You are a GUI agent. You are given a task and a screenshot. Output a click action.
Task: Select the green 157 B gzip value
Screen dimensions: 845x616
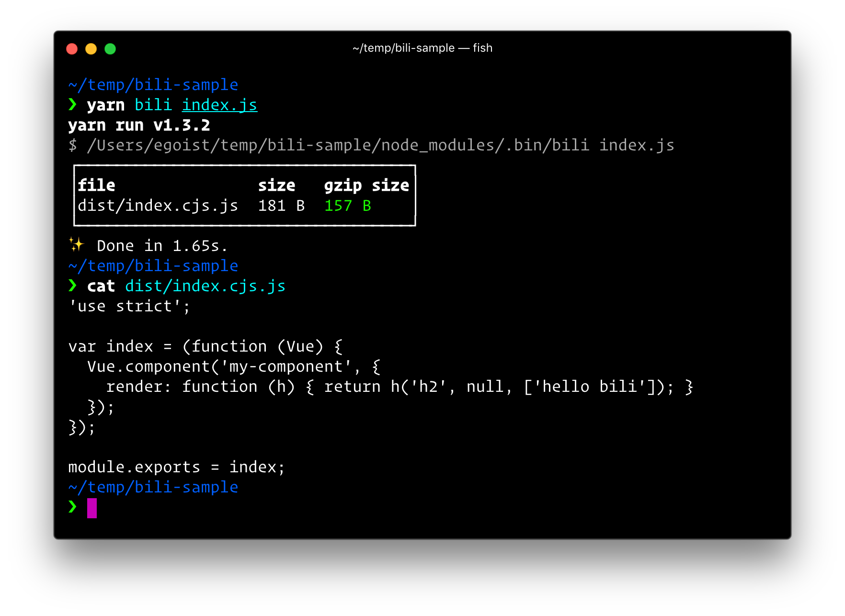pyautogui.click(x=347, y=205)
